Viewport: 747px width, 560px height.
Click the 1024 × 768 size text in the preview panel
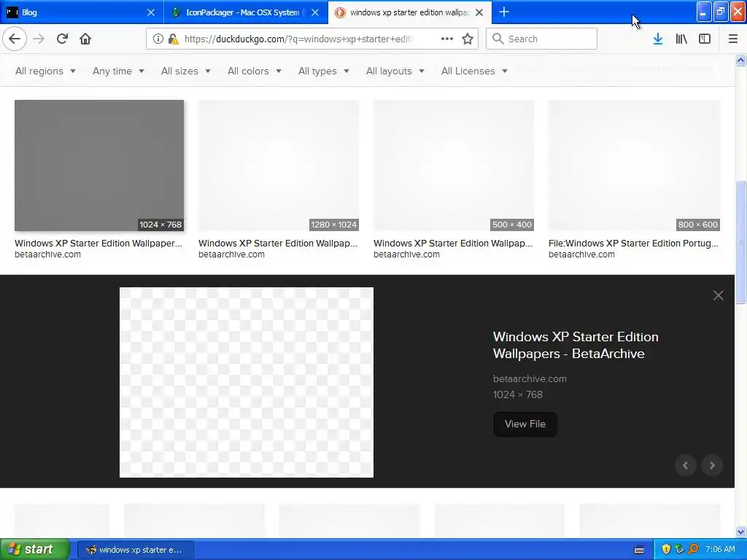pyautogui.click(x=517, y=394)
